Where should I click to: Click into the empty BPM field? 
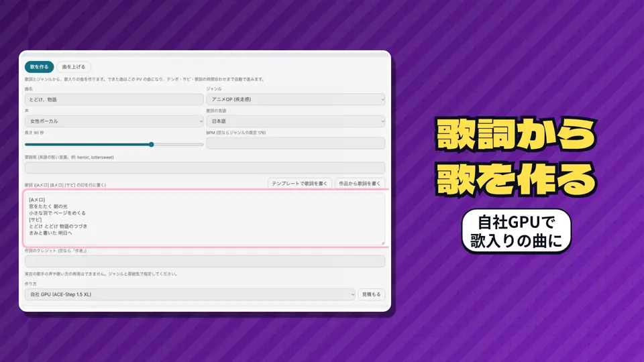296,143
